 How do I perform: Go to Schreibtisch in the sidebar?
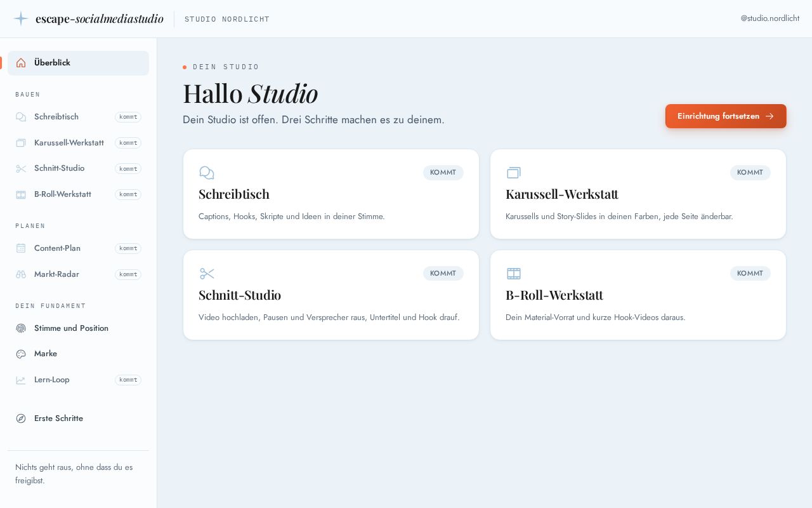tap(78, 117)
